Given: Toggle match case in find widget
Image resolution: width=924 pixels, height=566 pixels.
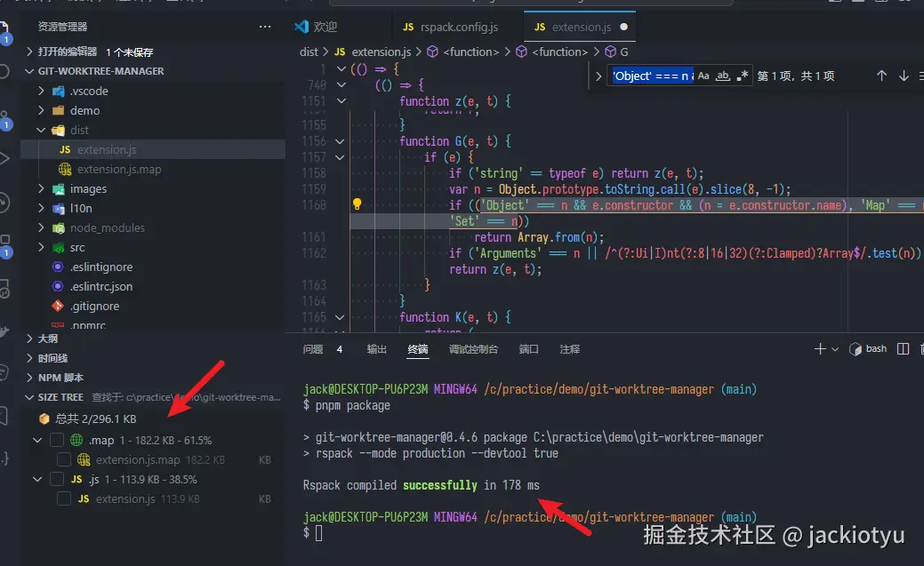Looking at the screenshot, I should (x=703, y=76).
